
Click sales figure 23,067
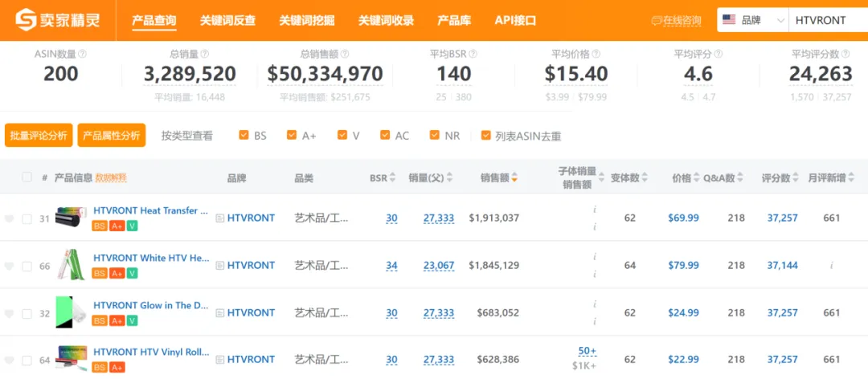pyautogui.click(x=439, y=266)
